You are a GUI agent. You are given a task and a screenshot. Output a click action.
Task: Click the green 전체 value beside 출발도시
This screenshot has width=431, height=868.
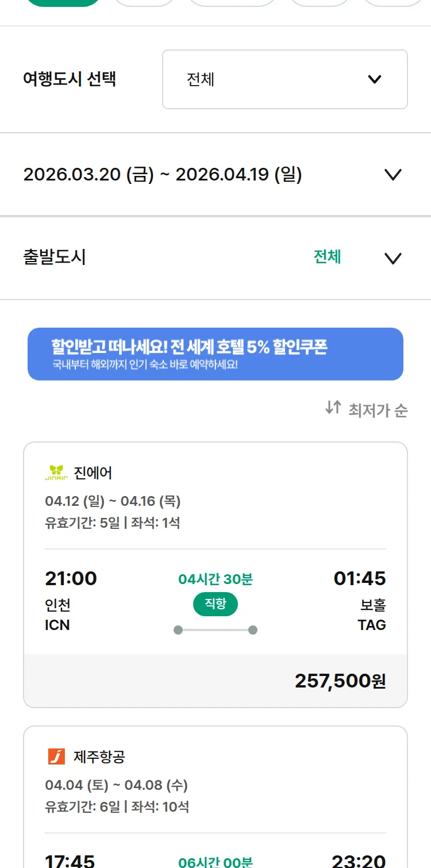coord(327,257)
